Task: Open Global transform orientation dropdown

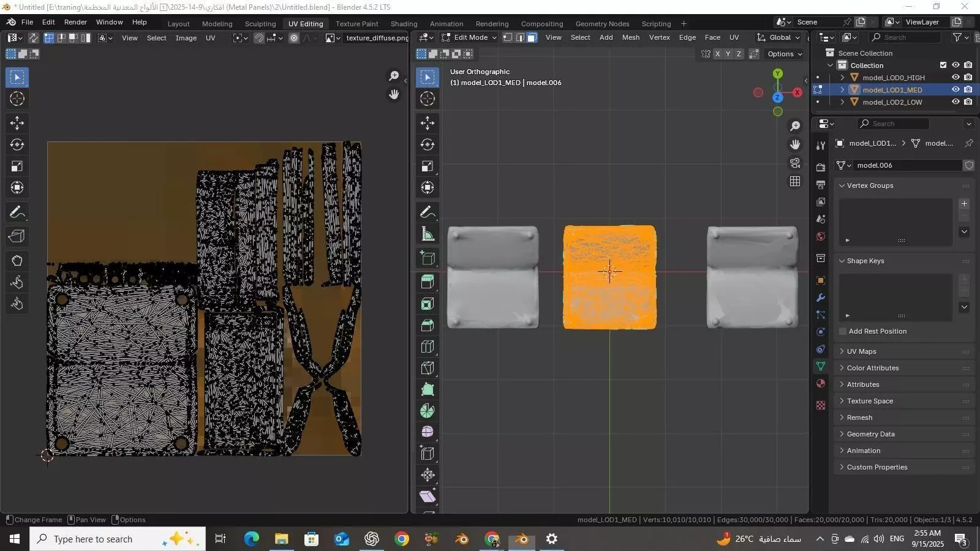Action: [778, 37]
